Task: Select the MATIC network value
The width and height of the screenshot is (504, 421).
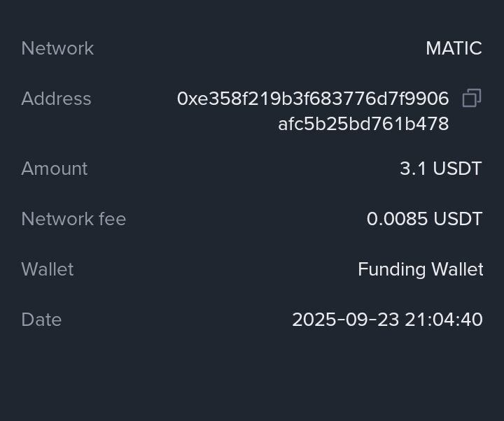Action: [x=454, y=48]
